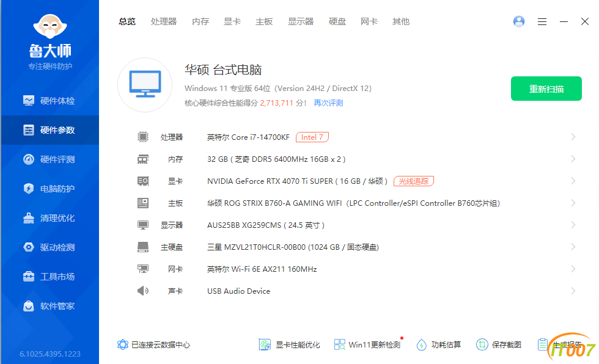599x364 pixels.
Task: Click the graphics card icon
Action: pyautogui.click(x=143, y=181)
